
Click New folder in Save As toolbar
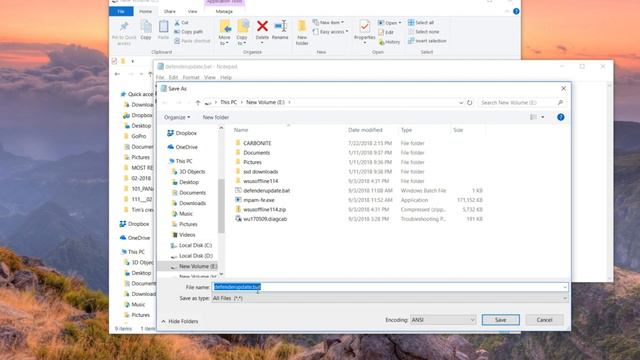[216, 117]
